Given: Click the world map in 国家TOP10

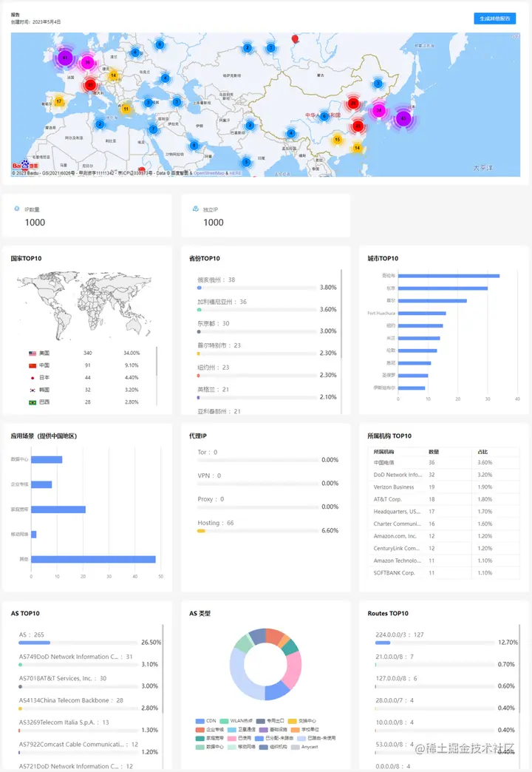Looking at the screenshot, I should point(85,306).
